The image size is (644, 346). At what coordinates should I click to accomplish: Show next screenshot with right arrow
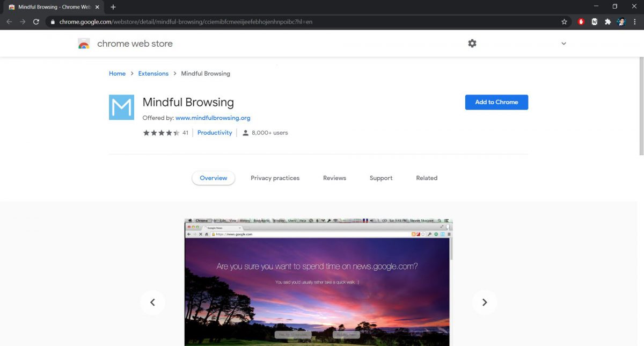coord(484,302)
